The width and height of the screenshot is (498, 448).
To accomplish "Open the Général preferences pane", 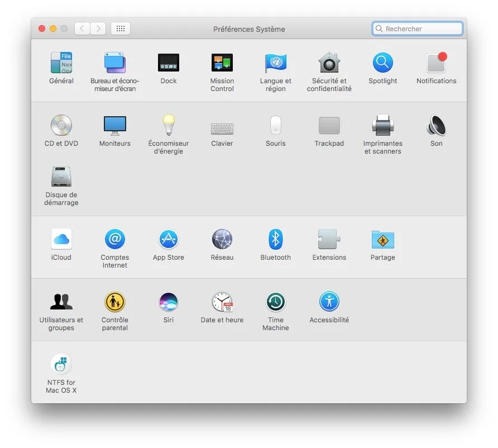I will coord(61,63).
